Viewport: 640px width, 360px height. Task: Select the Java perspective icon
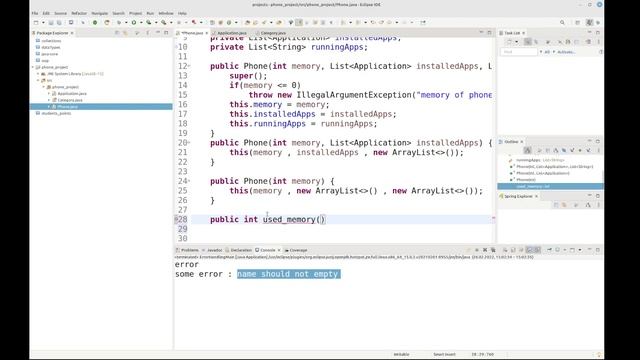589,22
